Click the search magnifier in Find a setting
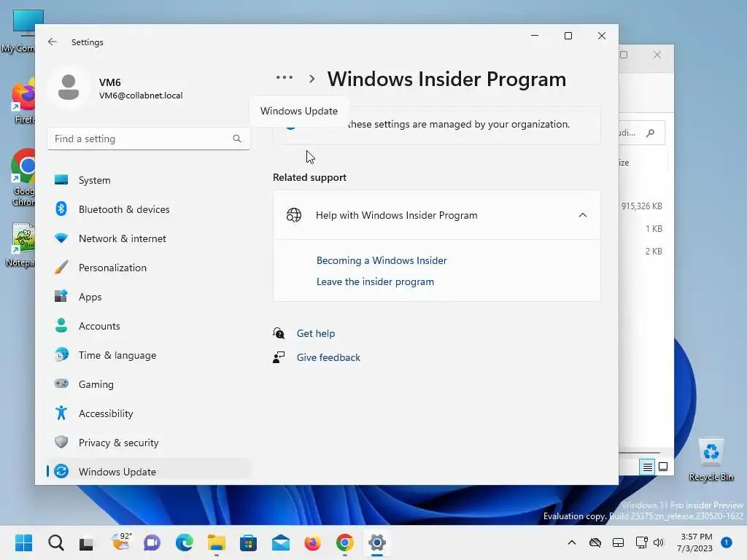747x560 pixels. (237, 139)
